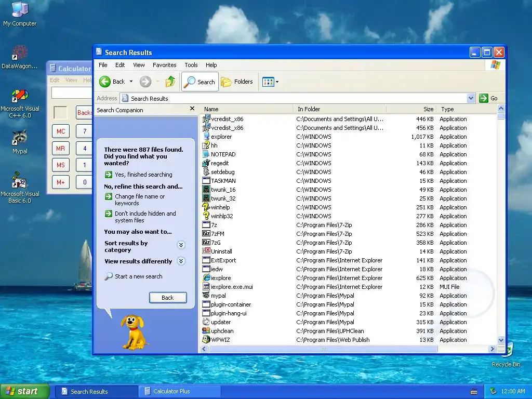The width and height of the screenshot is (532, 399).
Task: Expand the Address bar dropdown
Action: (471, 98)
